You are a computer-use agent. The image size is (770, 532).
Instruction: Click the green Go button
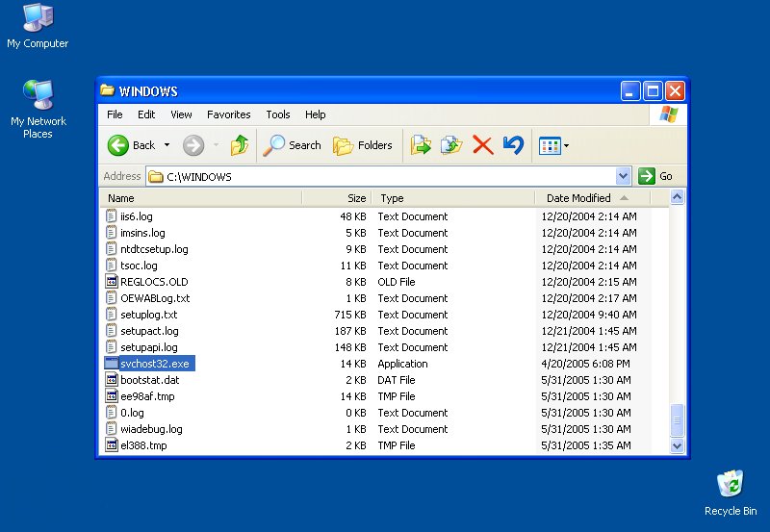(x=655, y=176)
